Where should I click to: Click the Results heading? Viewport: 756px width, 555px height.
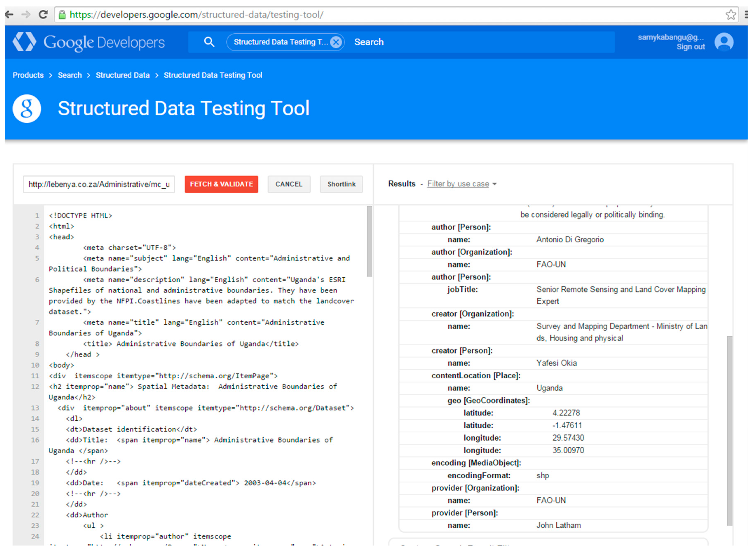pyautogui.click(x=402, y=184)
